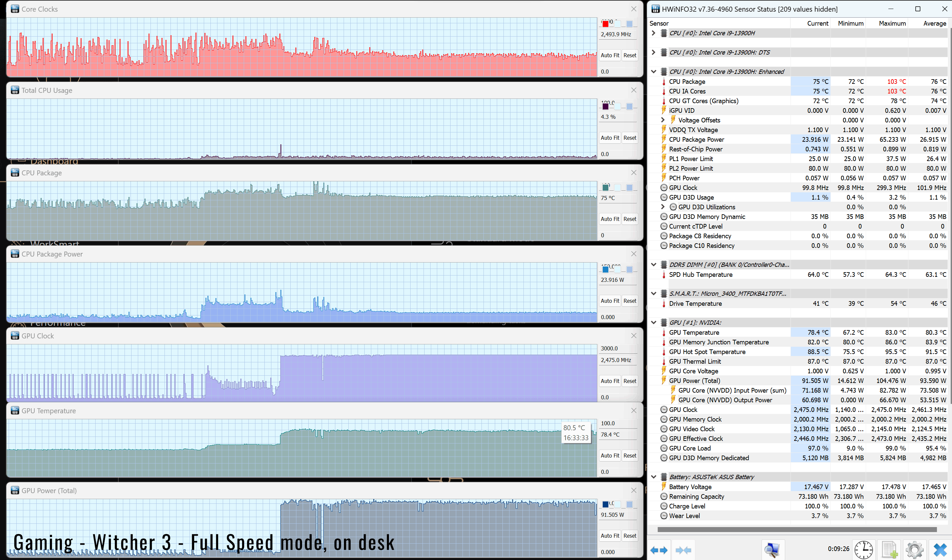952x560 pixels.
Task: Click the Sensor column header
Action: tap(719, 23)
